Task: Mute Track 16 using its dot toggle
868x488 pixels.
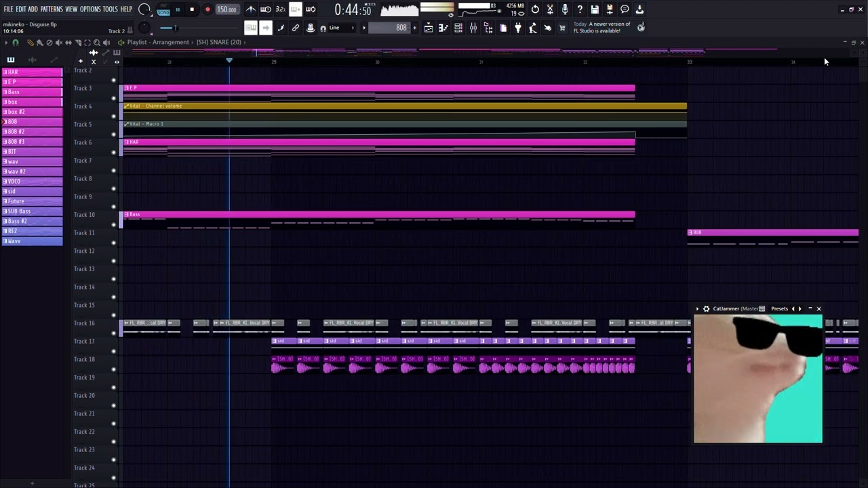Action: (113, 333)
